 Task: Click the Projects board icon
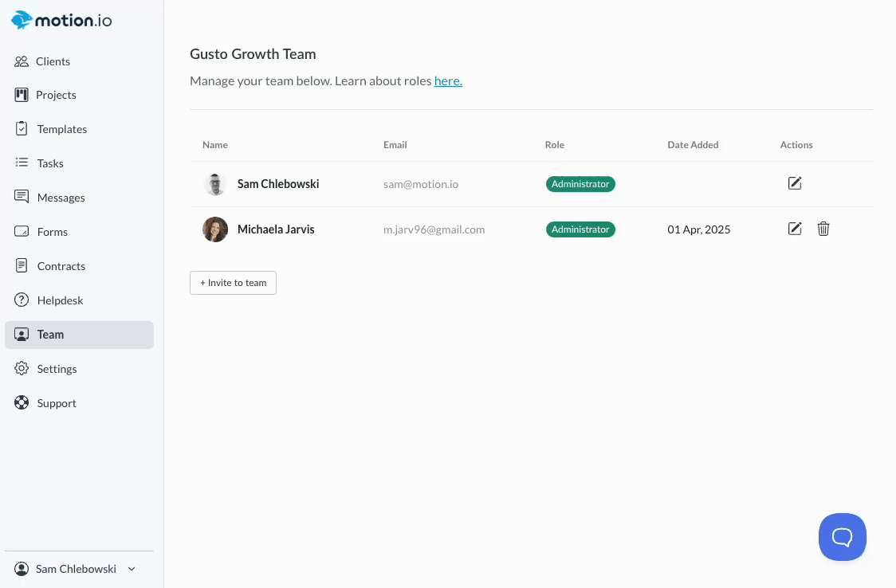click(22, 95)
